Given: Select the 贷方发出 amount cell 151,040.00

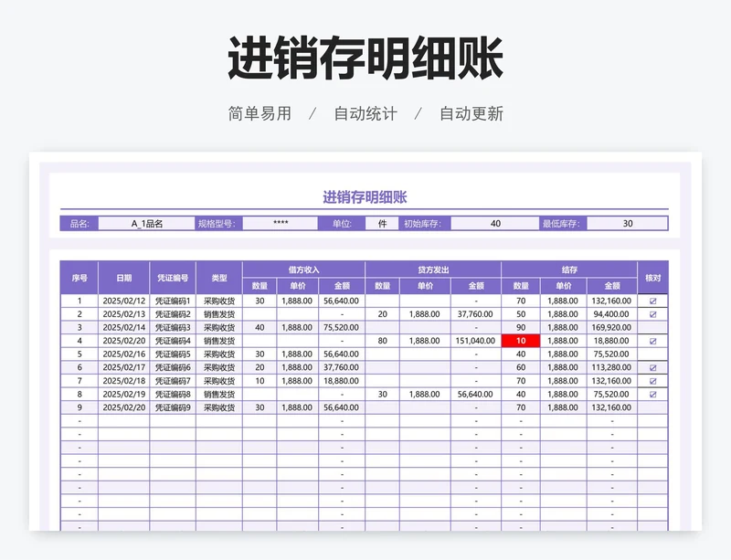Looking at the screenshot, I should click(475, 341).
